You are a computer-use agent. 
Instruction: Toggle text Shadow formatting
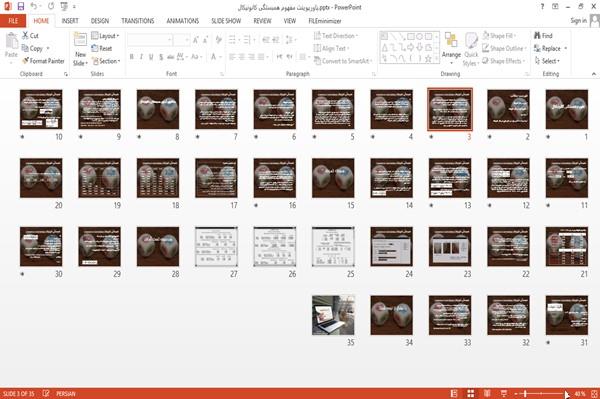click(161, 57)
